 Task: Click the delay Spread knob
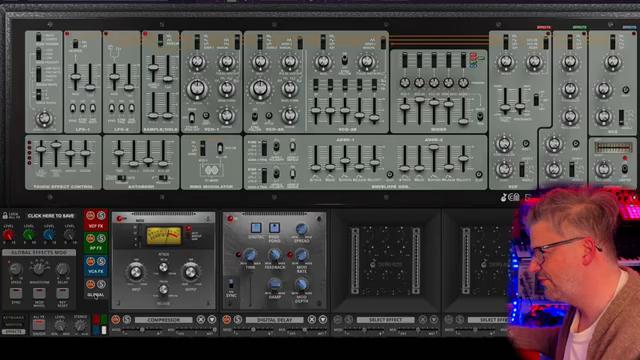click(x=302, y=229)
